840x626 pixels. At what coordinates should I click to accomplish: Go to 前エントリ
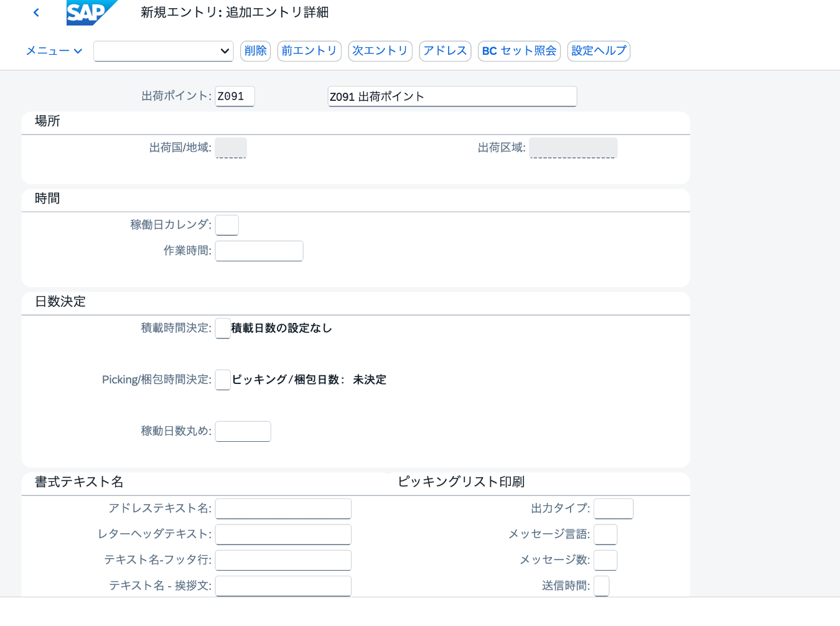coord(309,51)
